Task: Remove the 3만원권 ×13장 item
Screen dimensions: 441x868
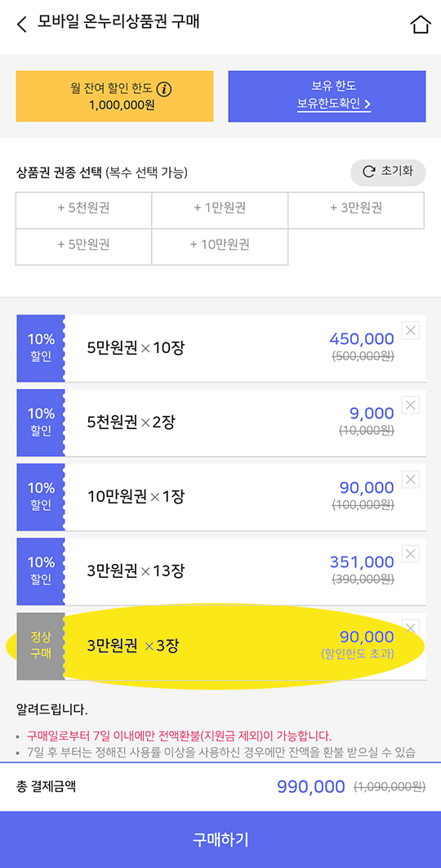Action: (x=411, y=553)
